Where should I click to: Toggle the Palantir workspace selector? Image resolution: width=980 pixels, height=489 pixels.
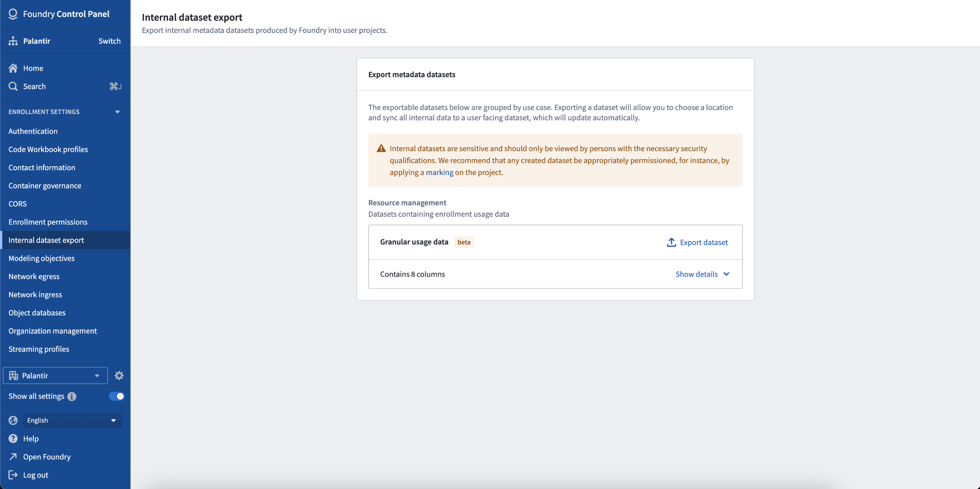[56, 375]
